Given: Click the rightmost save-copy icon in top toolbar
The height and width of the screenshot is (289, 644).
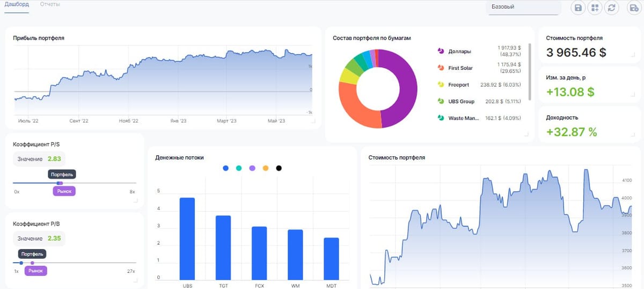Looking at the screenshot, I should pyautogui.click(x=634, y=8).
